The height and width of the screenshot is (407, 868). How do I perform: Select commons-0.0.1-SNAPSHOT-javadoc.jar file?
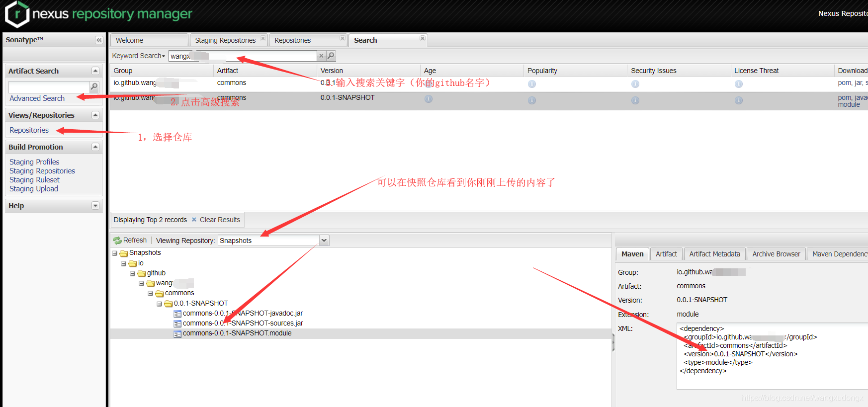coord(243,314)
